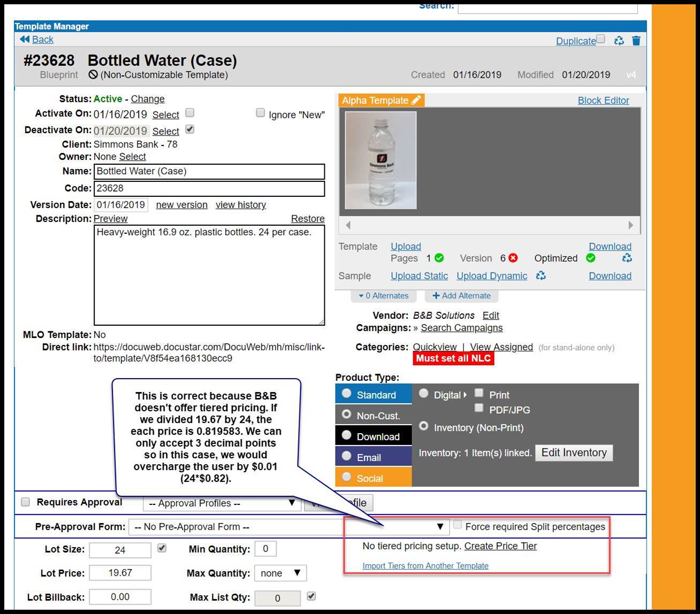Toggle the Requires Approval checkbox

[x=25, y=502]
